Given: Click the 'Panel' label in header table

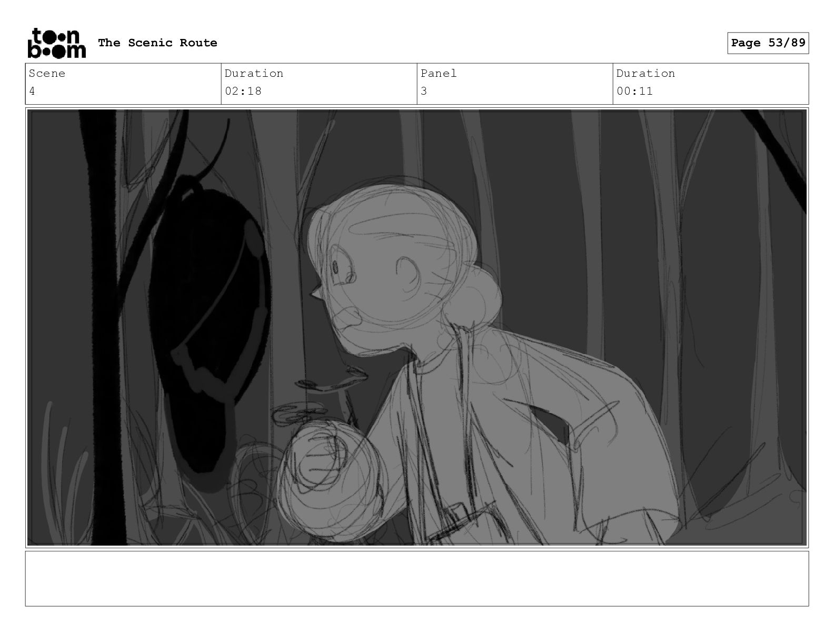Looking at the screenshot, I should pos(439,74).
